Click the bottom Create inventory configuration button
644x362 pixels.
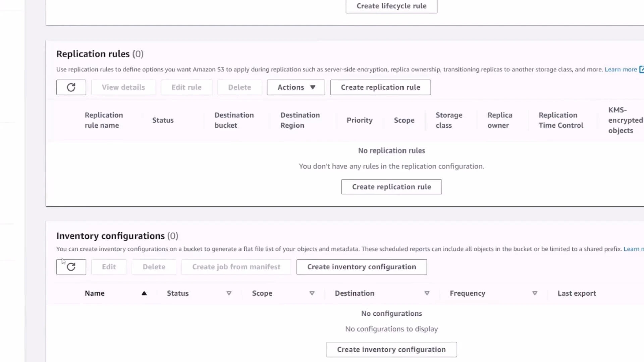pyautogui.click(x=391, y=349)
